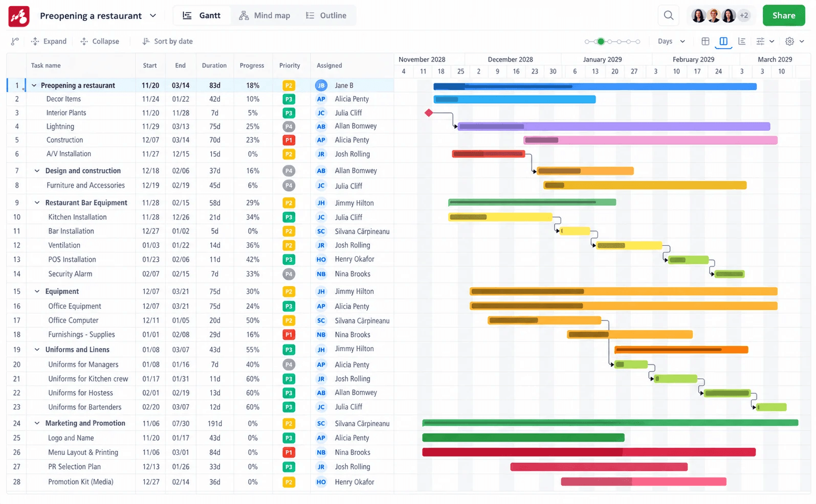Click the Task name column header
Viewport: 816px width, 504px height.
(x=46, y=65)
